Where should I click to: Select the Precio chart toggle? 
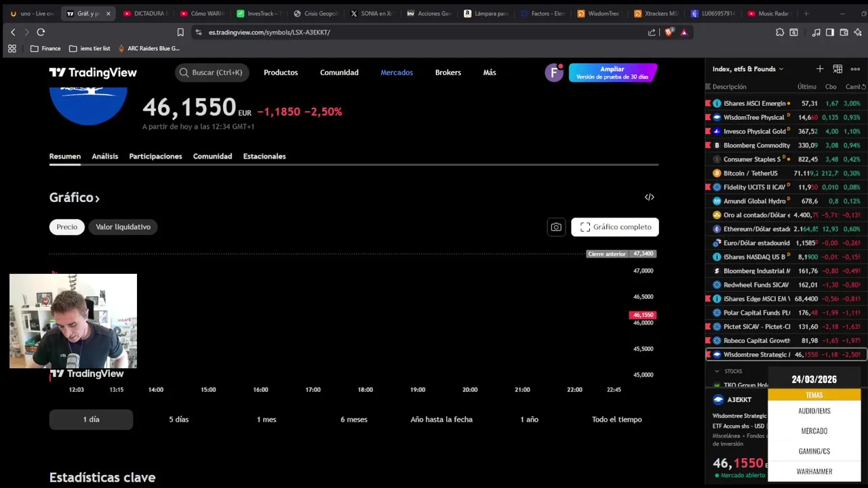point(66,227)
